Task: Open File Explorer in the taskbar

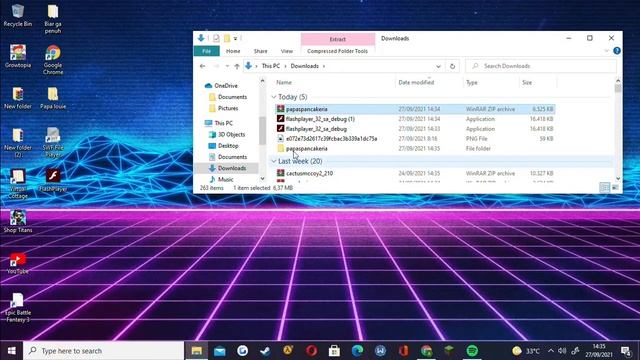Action: [197, 351]
